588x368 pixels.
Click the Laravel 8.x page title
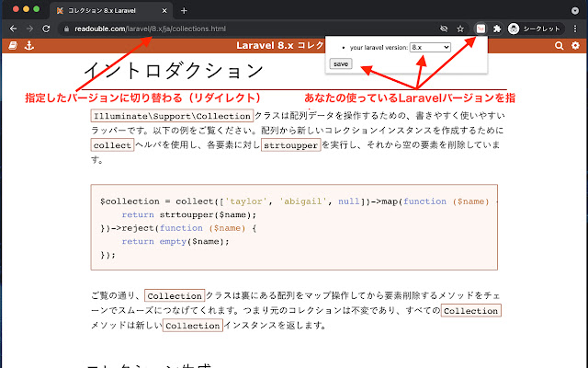[x=279, y=45]
